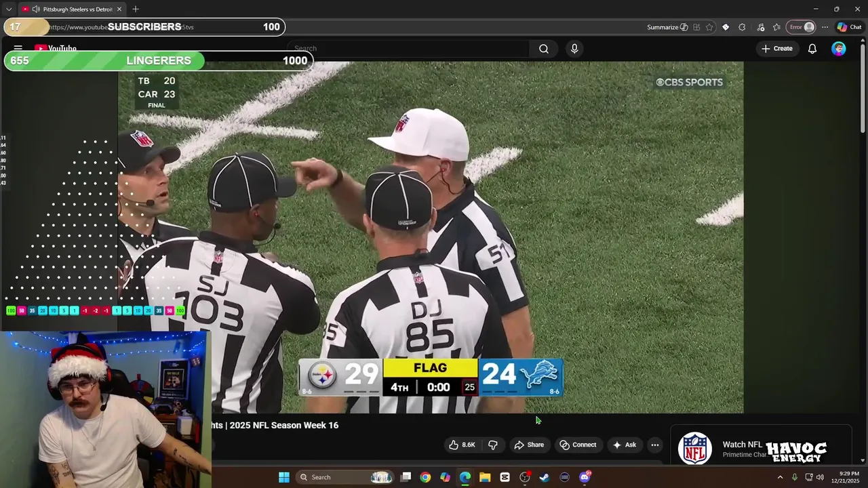Share the video
Screen dimensions: 868x488
click(x=529, y=445)
